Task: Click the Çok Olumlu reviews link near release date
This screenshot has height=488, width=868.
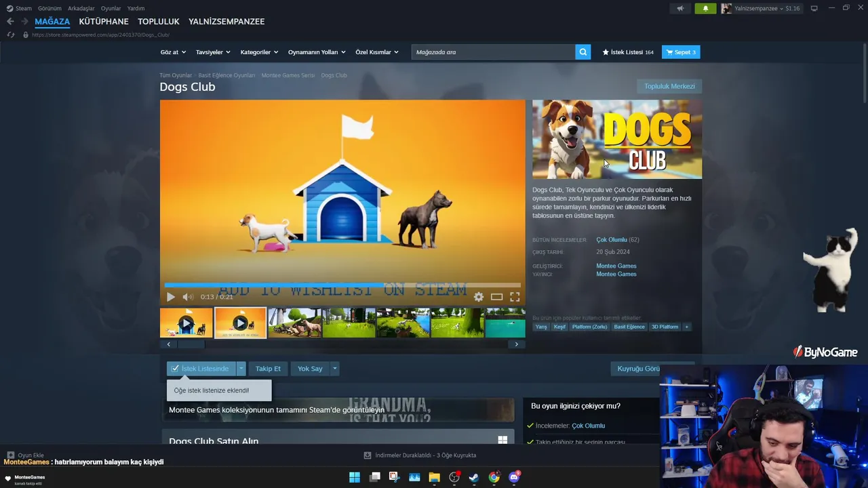Action: [612, 239]
